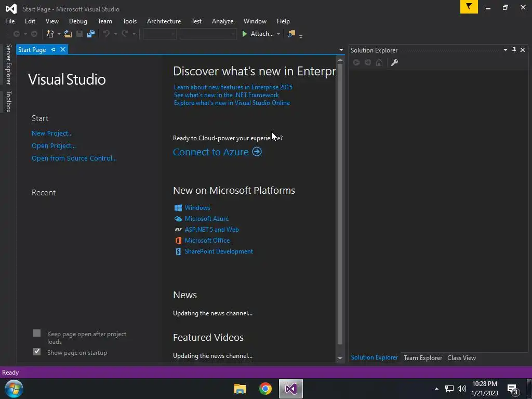Open the Solution Configurations combo box
Image resolution: width=532 pixels, height=399 pixels.
coord(159,34)
